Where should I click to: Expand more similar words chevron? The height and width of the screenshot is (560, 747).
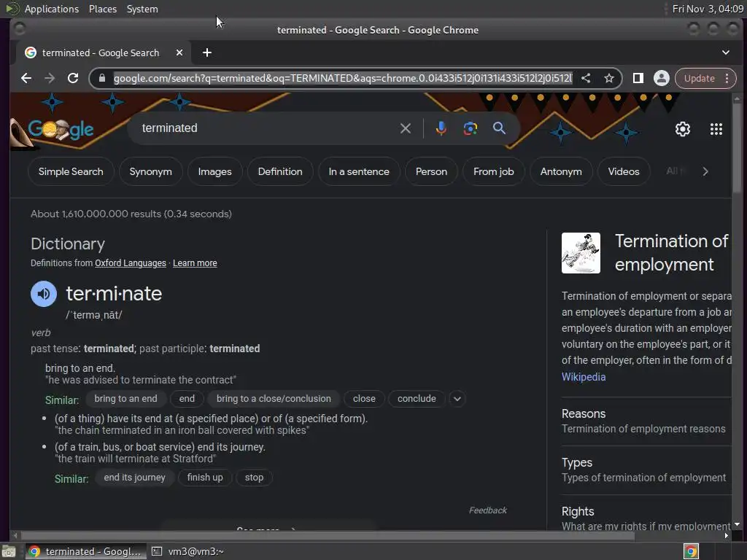tap(457, 399)
